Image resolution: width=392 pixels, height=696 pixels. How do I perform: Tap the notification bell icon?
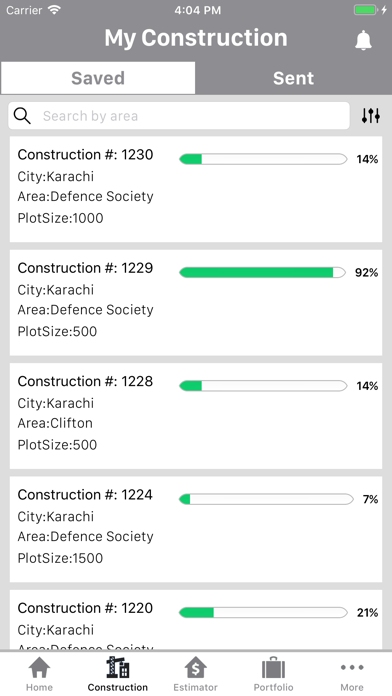(363, 40)
